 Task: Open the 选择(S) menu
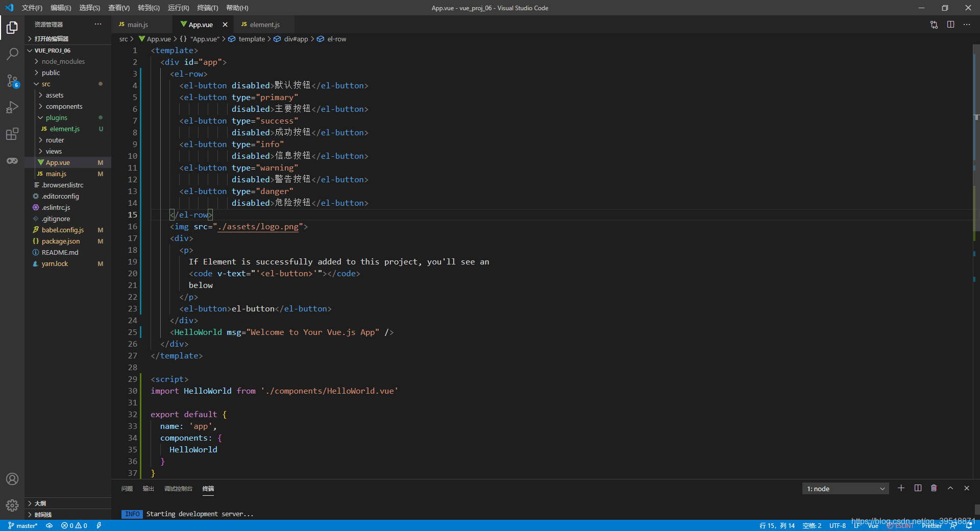point(89,8)
